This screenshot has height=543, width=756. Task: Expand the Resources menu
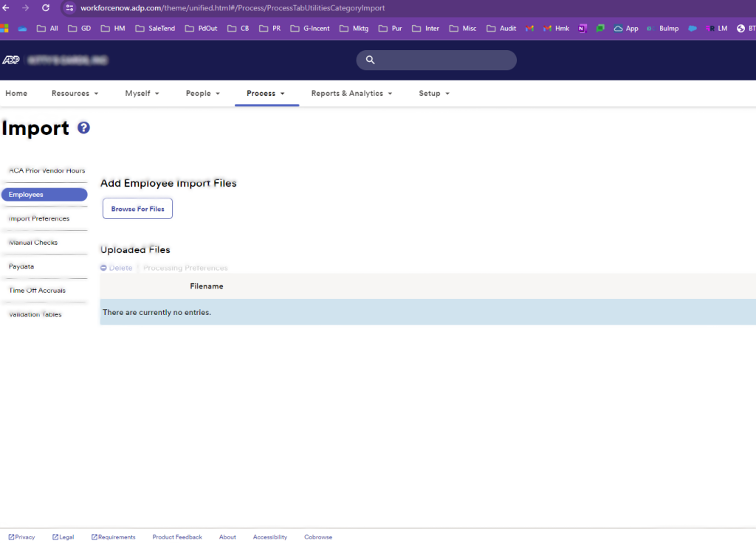(x=75, y=93)
